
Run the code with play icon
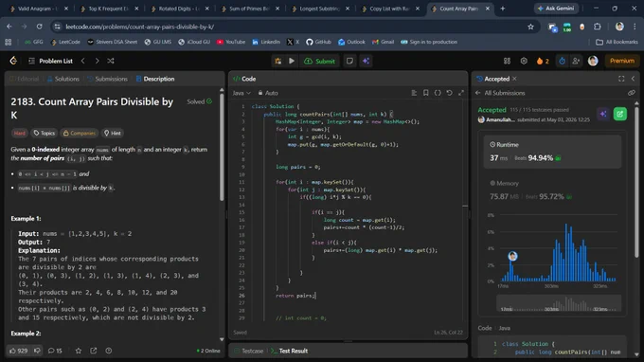[292, 61]
